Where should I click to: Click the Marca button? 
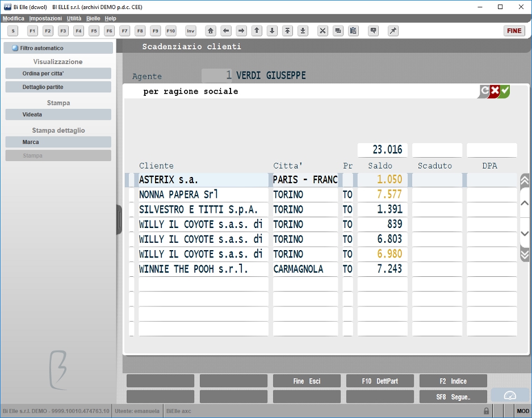[58, 142]
